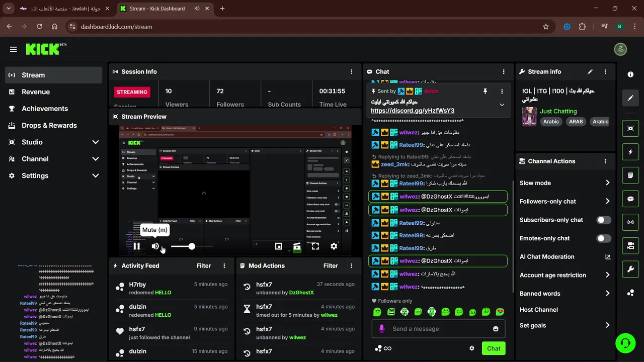The height and width of the screenshot is (362, 644).
Task: Open the green headset support button
Action: click(x=625, y=343)
